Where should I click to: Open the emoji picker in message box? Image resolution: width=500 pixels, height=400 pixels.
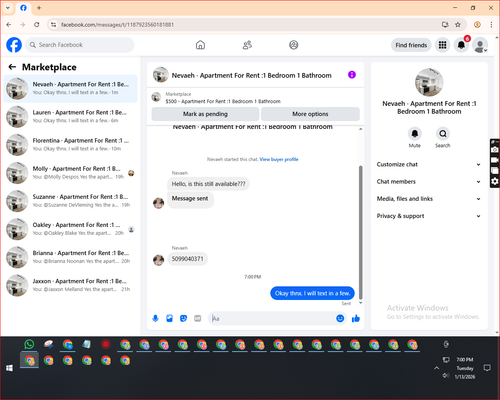pyautogui.click(x=340, y=318)
